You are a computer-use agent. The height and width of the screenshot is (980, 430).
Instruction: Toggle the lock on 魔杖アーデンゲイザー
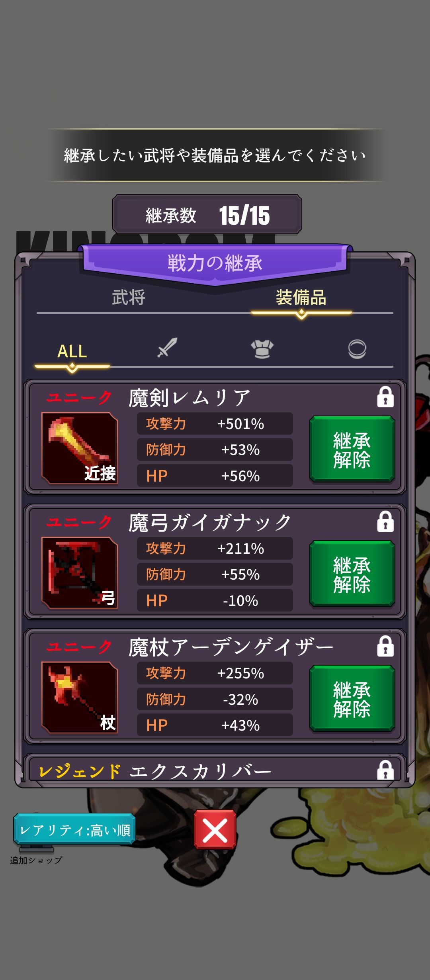[385, 646]
